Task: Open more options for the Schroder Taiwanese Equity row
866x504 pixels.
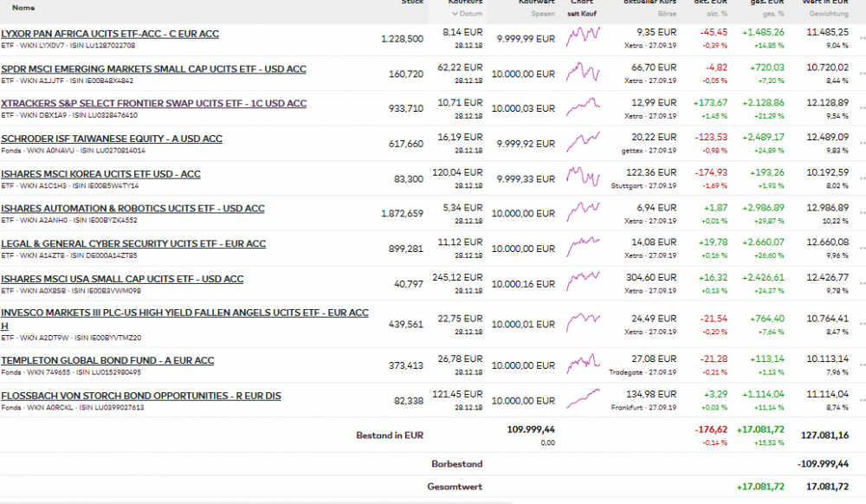Action: (x=861, y=144)
